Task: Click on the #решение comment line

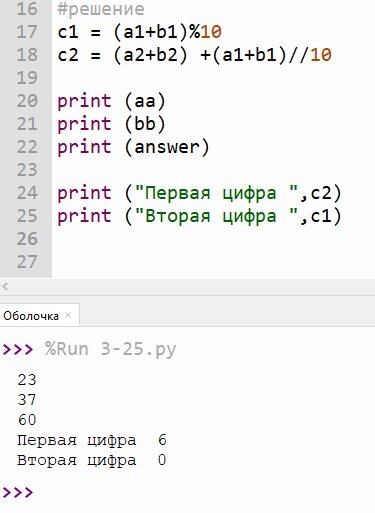Action: [x=101, y=9]
